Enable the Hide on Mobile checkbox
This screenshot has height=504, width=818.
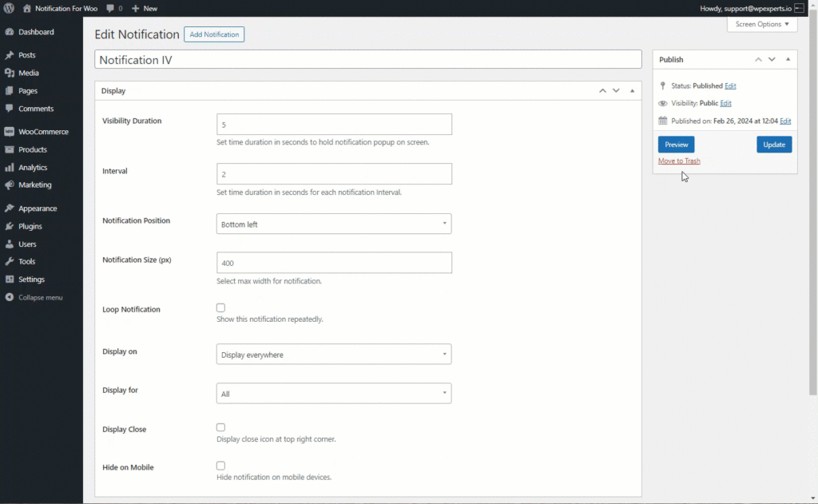(x=220, y=466)
